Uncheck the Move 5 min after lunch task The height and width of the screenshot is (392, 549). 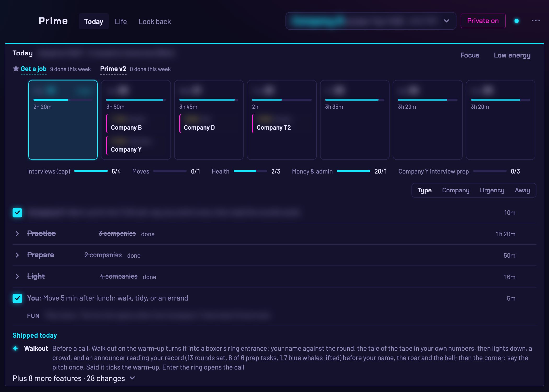pos(17,298)
